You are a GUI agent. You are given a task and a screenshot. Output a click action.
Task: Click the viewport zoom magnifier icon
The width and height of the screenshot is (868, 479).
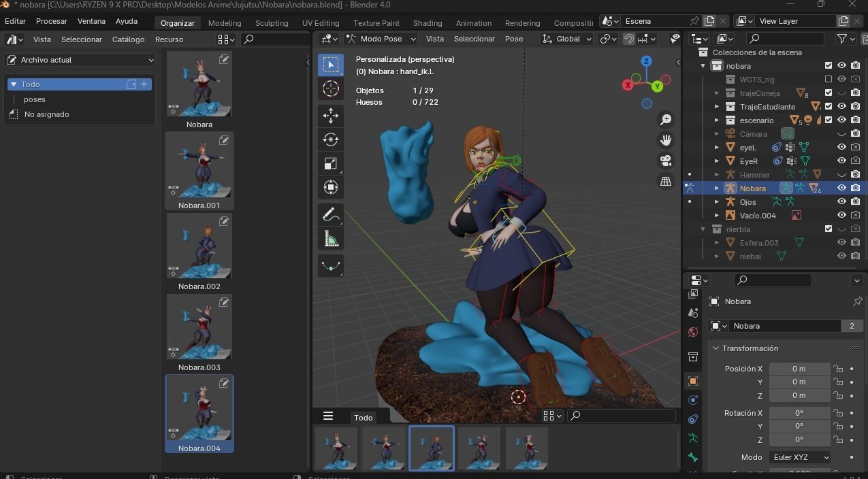[x=666, y=120]
